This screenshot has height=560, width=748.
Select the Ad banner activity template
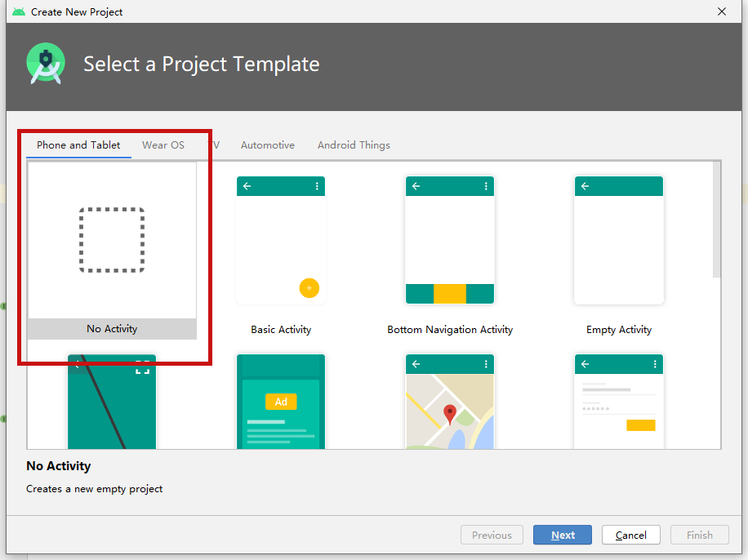pos(281,402)
